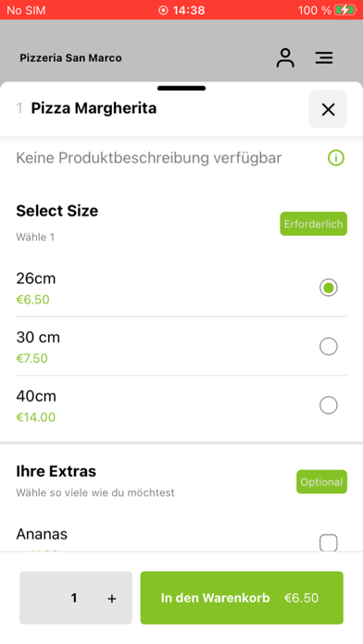This screenshot has height=644, width=363.
Task: Tap the battery charging status icon
Action: [x=344, y=10]
